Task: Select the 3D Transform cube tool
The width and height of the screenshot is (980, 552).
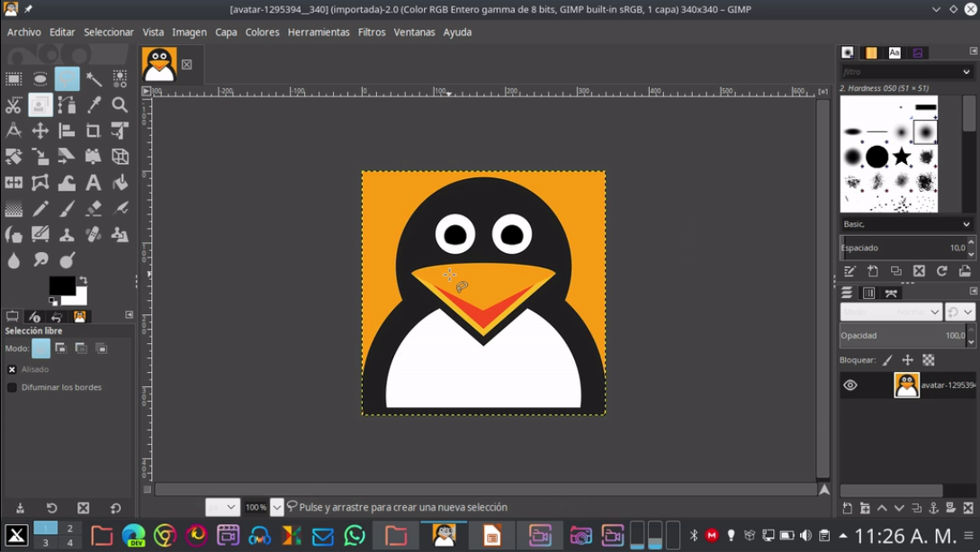Action: coord(120,157)
